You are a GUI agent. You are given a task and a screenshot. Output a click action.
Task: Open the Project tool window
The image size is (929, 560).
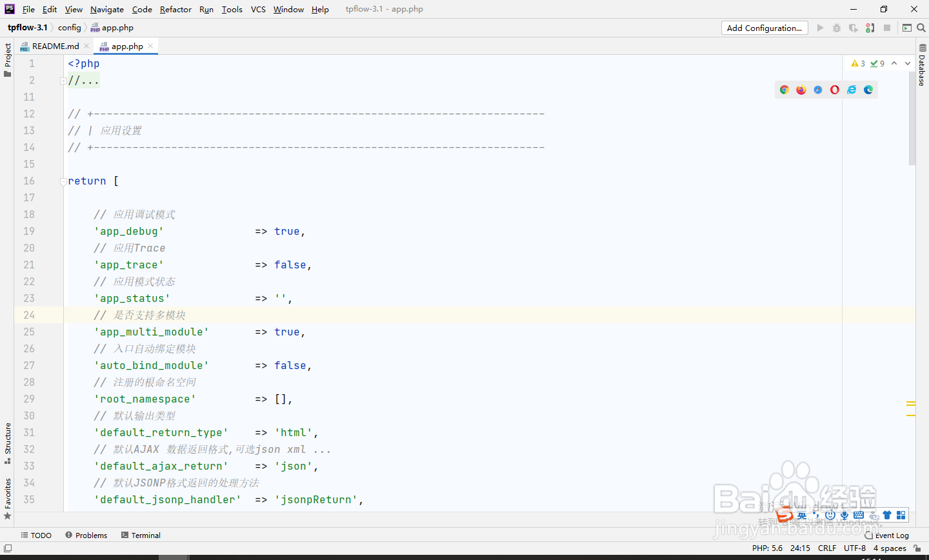click(x=8, y=60)
